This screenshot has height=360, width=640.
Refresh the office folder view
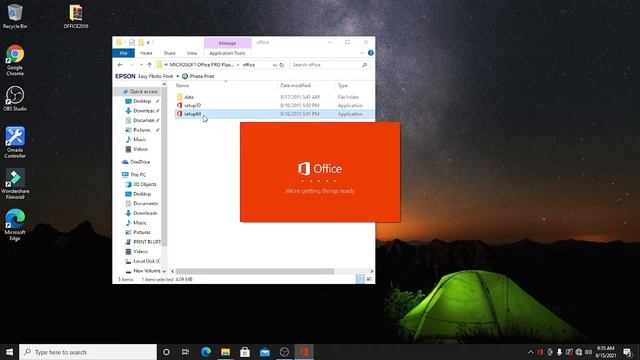pyautogui.click(x=282, y=65)
